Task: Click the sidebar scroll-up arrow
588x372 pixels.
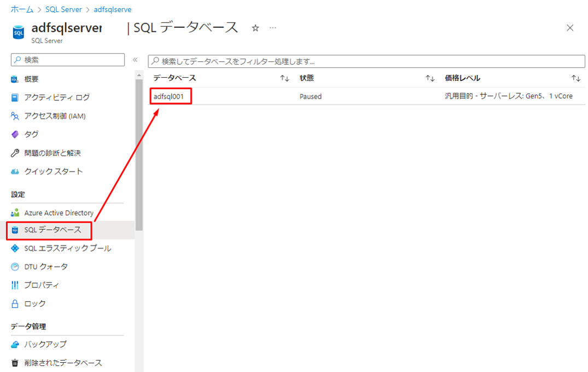Action: coord(139,75)
